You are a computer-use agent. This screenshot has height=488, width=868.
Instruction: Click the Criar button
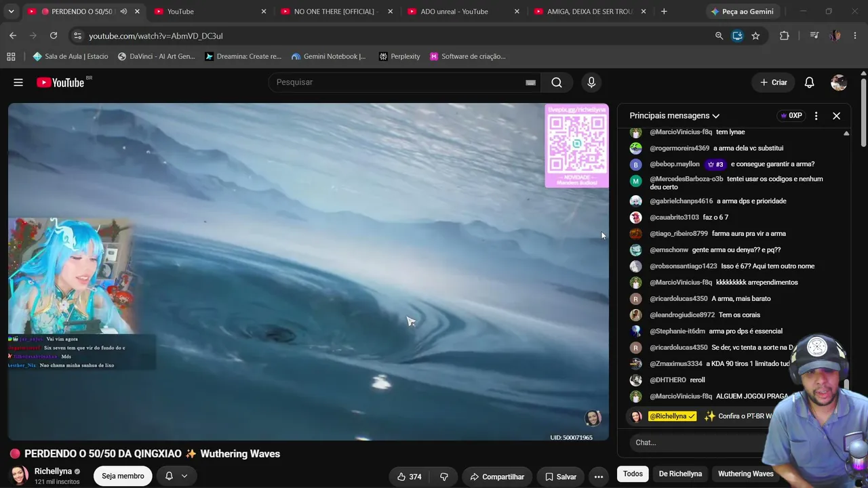click(x=773, y=83)
